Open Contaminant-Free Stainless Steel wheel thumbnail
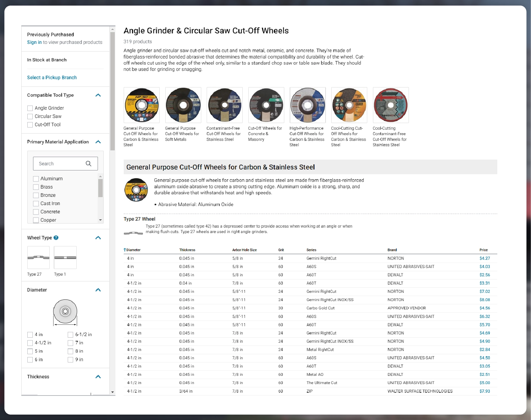Screen dimensions: 531x420 224,105
